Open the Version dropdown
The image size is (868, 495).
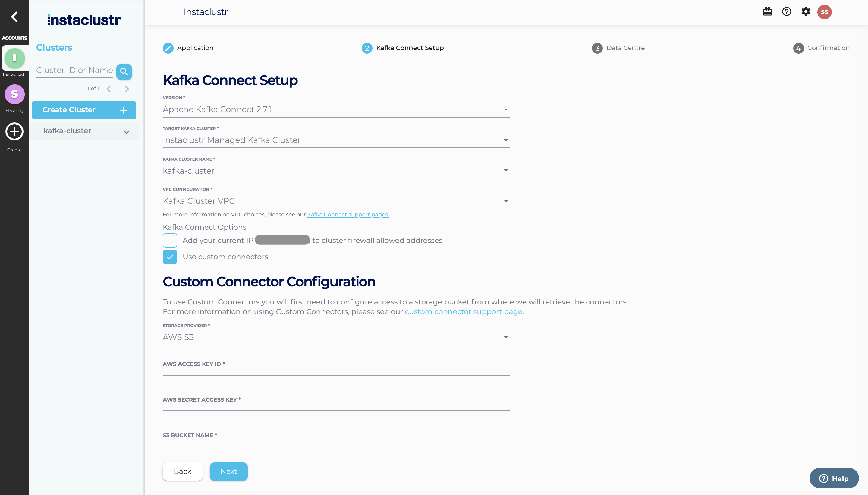(x=336, y=109)
